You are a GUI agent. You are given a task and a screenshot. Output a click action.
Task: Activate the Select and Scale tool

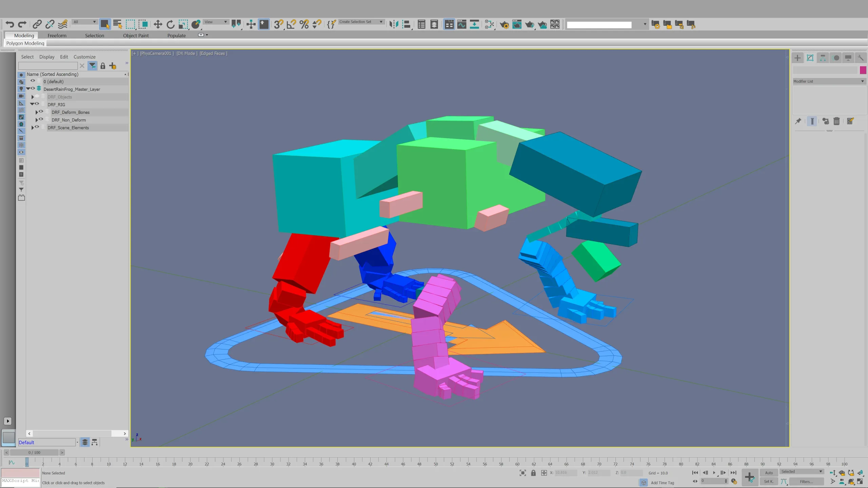(183, 24)
